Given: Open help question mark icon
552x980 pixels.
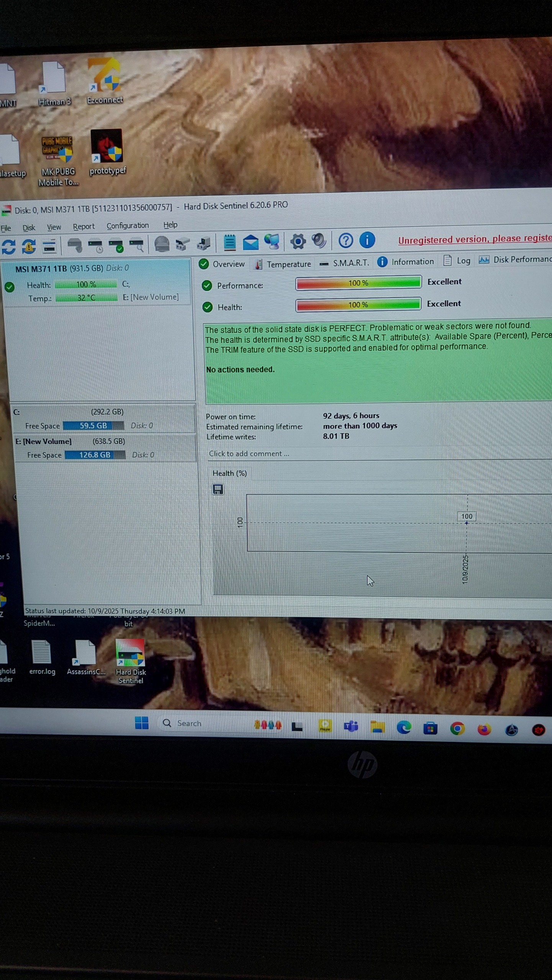Looking at the screenshot, I should [346, 241].
